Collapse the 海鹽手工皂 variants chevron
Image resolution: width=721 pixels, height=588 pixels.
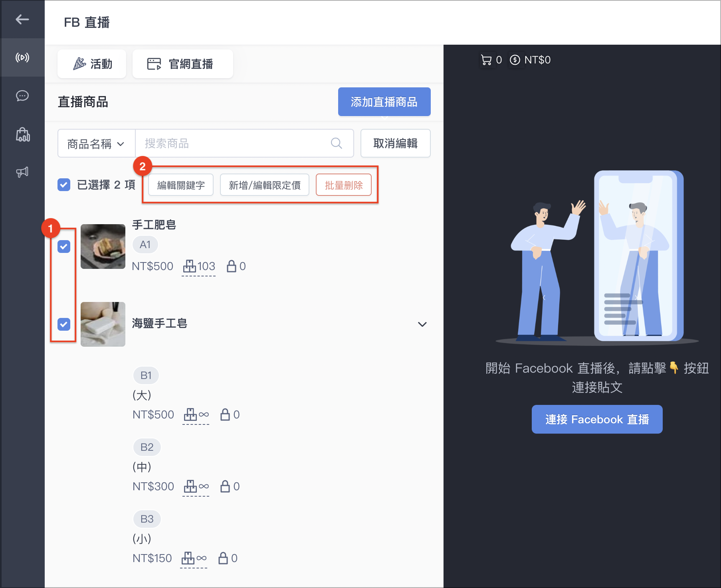[422, 324]
